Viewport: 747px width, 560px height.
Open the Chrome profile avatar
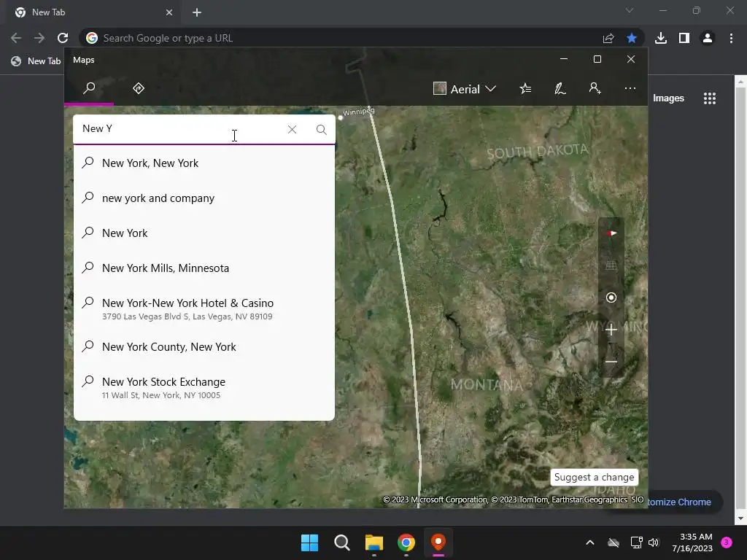click(x=708, y=38)
